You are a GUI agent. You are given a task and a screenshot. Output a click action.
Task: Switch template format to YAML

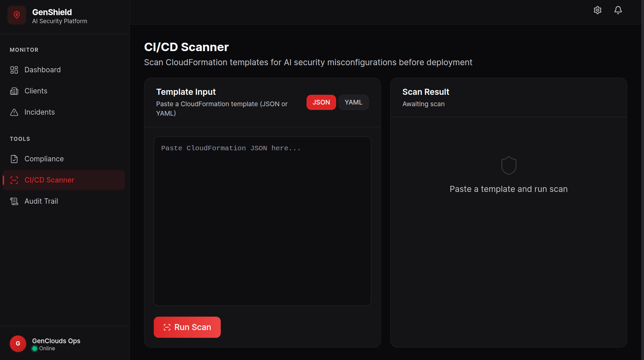353,103
